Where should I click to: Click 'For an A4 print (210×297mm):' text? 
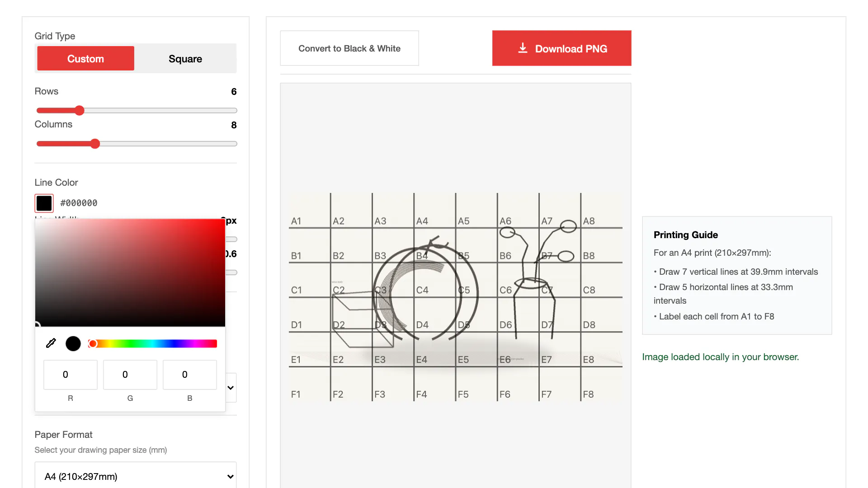point(712,253)
